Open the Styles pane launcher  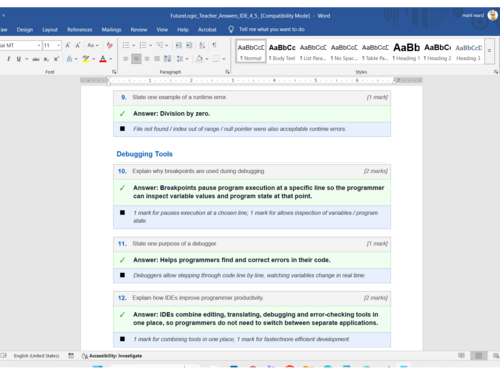click(x=496, y=72)
